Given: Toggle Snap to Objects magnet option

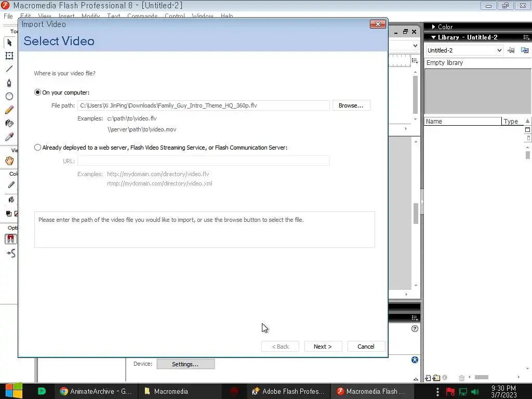Looking at the screenshot, I should point(10,239).
